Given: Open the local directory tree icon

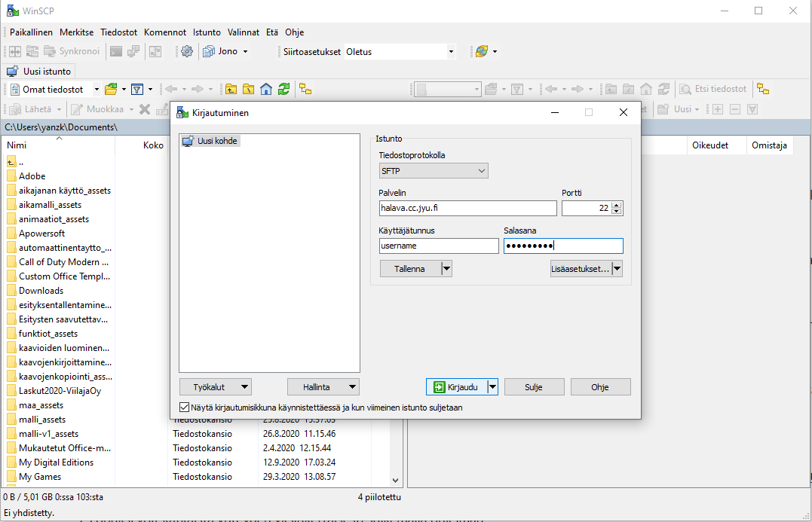Looking at the screenshot, I should (x=305, y=89).
